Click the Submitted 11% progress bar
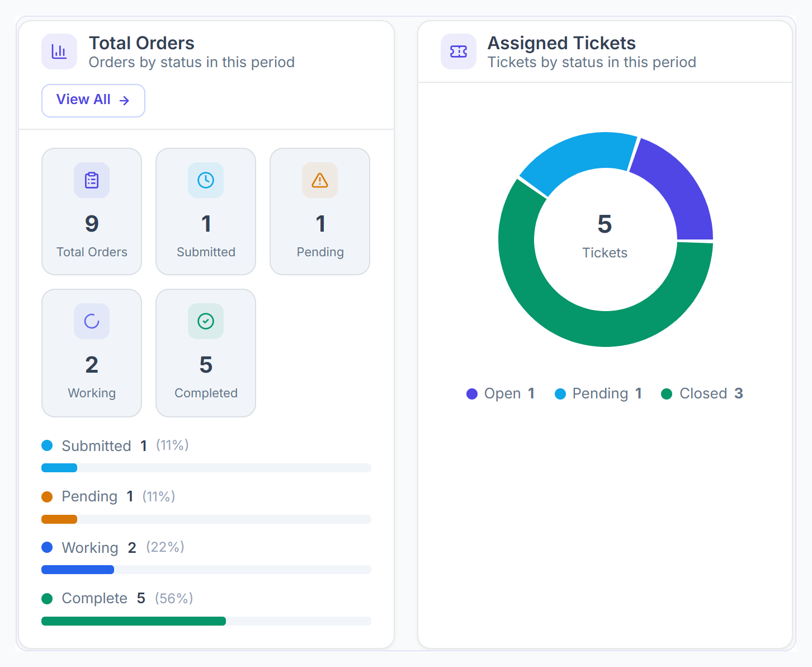The image size is (812, 667). [x=206, y=468]
